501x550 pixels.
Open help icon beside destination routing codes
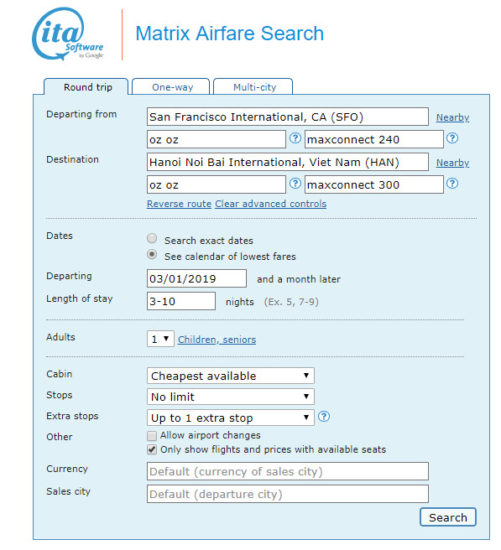295,183
